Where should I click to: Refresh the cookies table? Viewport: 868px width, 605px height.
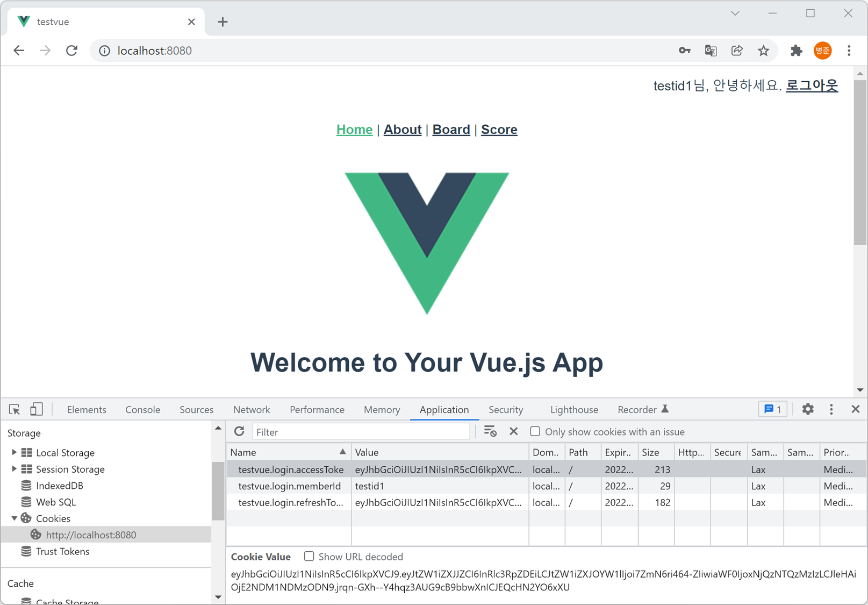[x=239, y=431]
